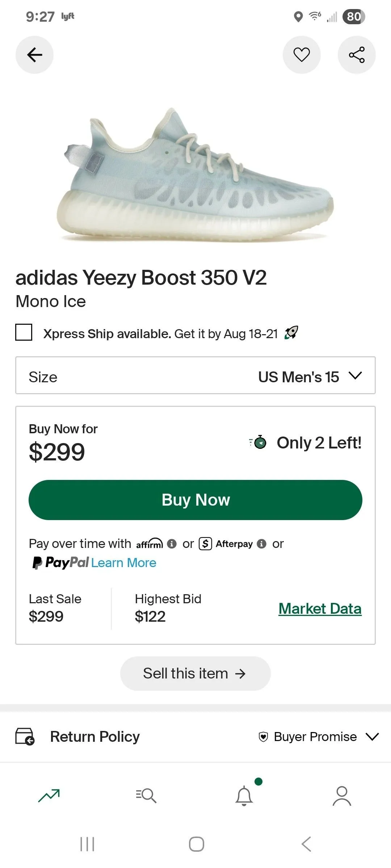Open the Market Data link
Image resolution: width=391 pixels, height=868 pixels.
(x=320, y=609)
